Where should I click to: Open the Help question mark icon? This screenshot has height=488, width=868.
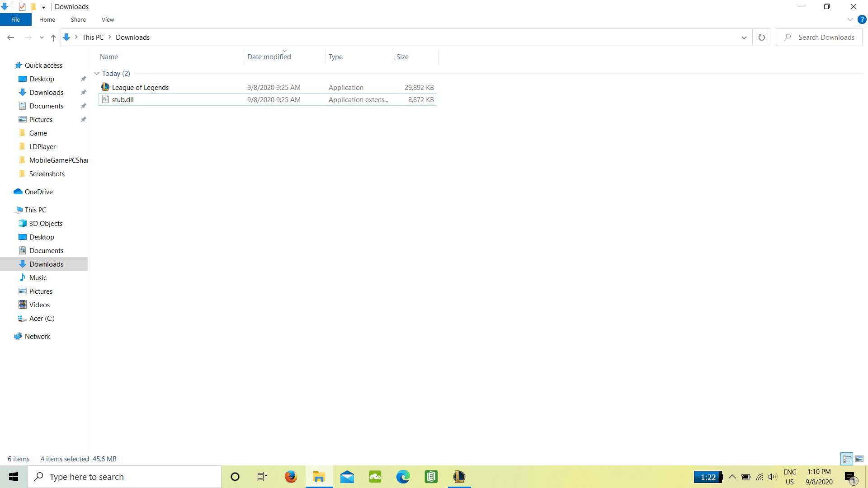point(862,19)
